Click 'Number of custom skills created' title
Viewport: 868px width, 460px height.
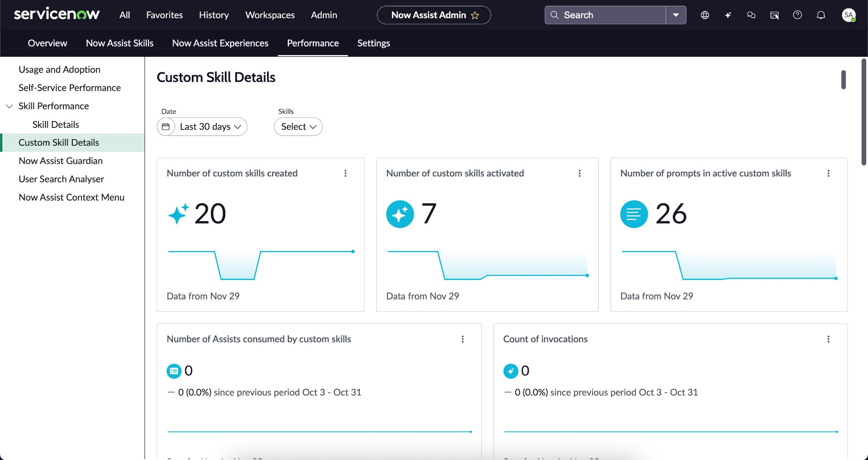[232, 173]
